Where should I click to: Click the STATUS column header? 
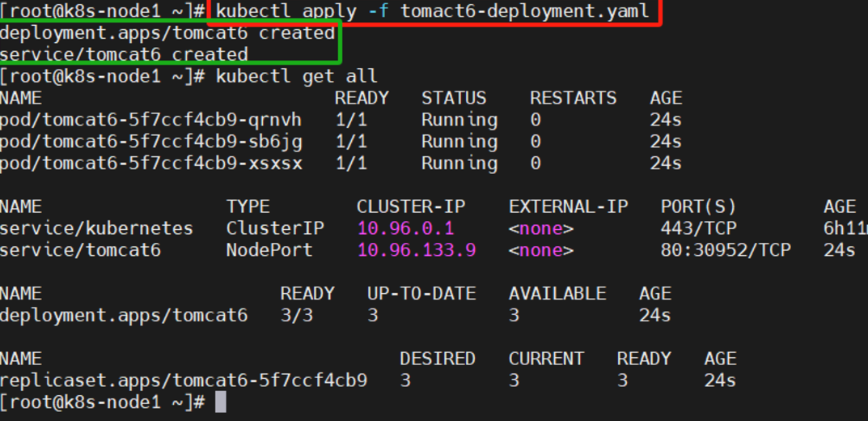click(x=454, y=98)
